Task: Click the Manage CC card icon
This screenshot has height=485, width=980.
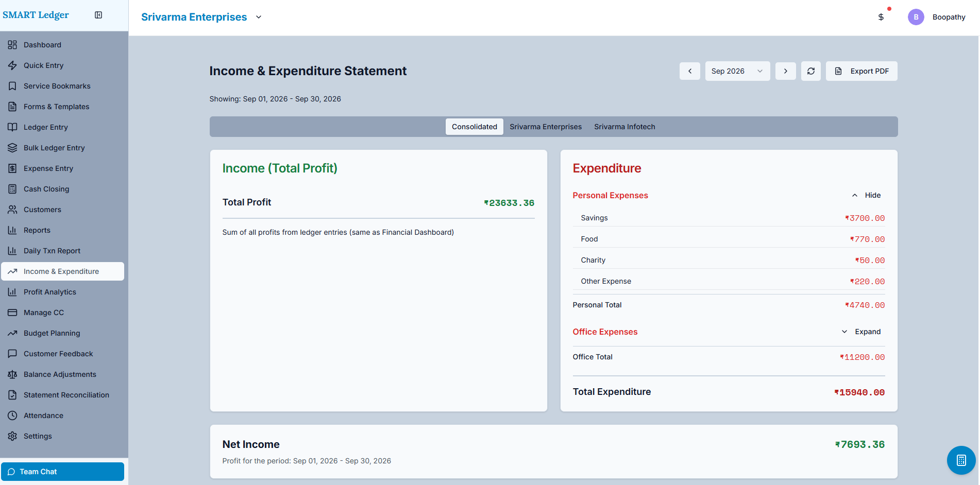Action: tap(12, 313)
